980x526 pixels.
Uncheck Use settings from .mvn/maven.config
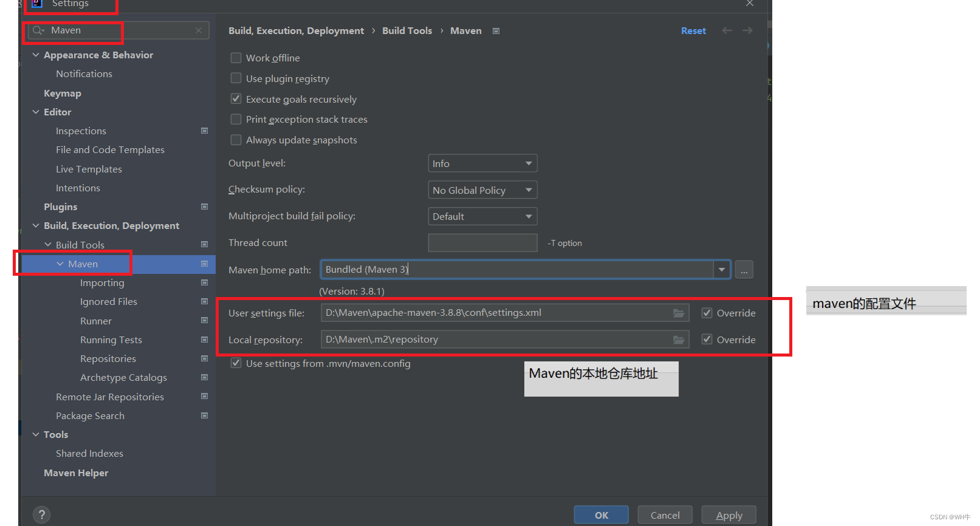click(236, 363)
